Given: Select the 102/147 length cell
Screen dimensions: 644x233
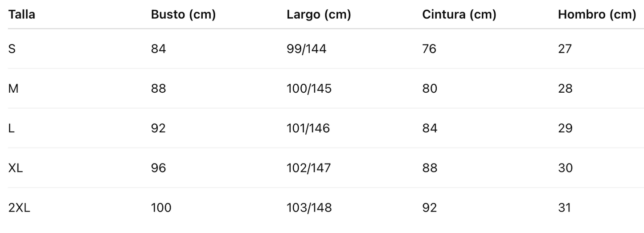Looking at the screenshot, I should [x=309, y=168].
